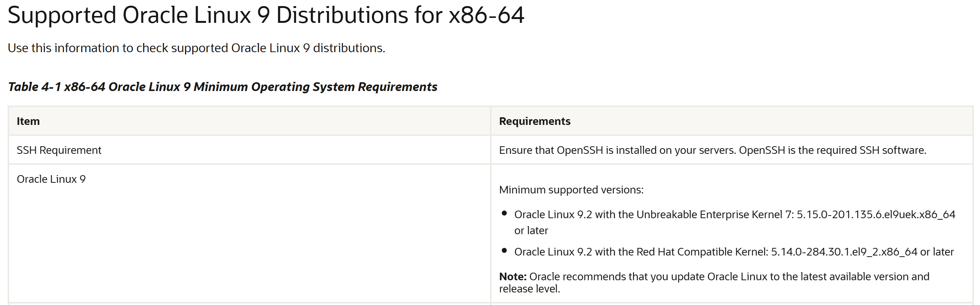This screenshot has width=980, height=305.
Task: Click the intro sentence about supported distributions
Action: [196, 48]
